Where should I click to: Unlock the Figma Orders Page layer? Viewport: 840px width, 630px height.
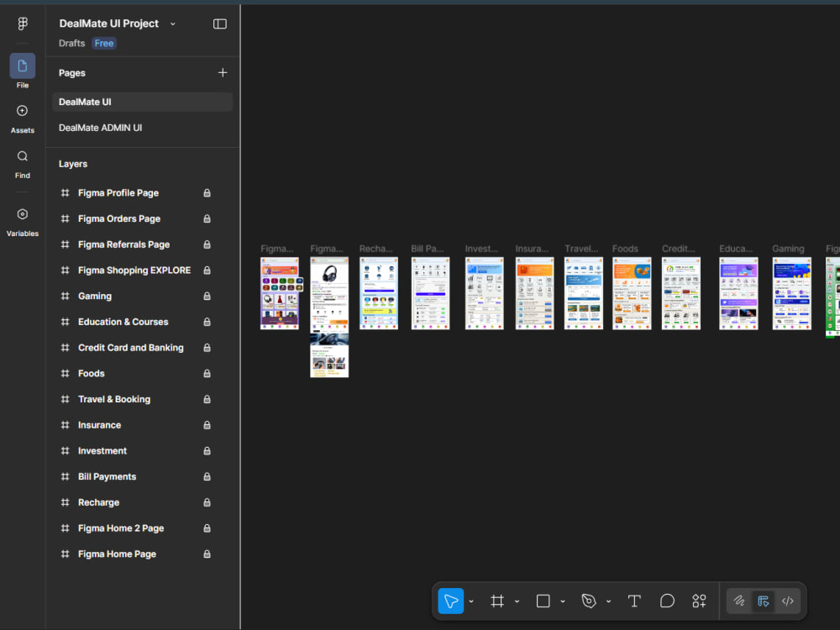pos(207,218)
